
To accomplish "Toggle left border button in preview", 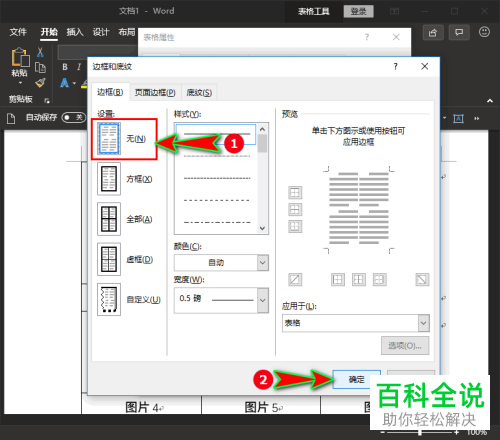I will tap(338, 279).
